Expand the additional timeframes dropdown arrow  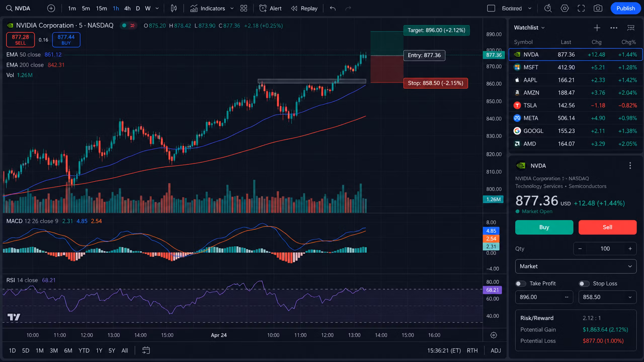coord(157,8)
